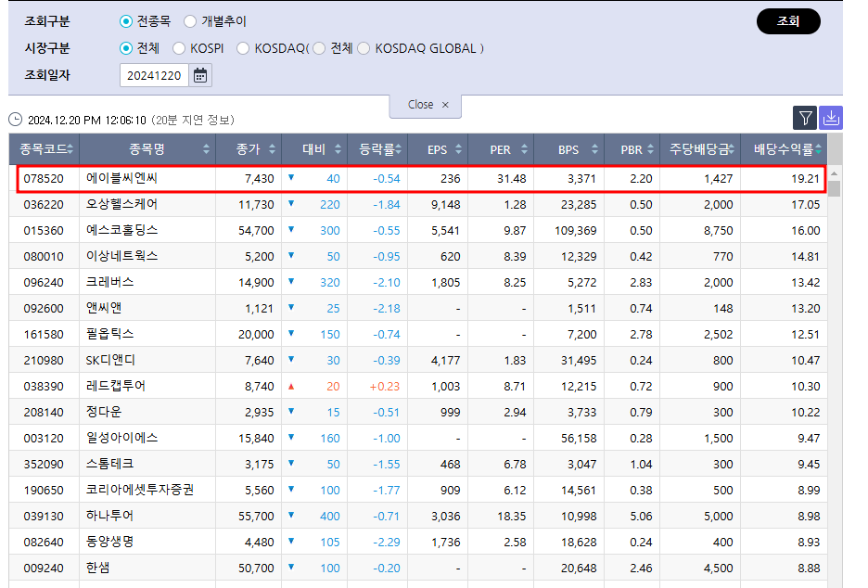Click PER value 31.48

click(512, 179)
